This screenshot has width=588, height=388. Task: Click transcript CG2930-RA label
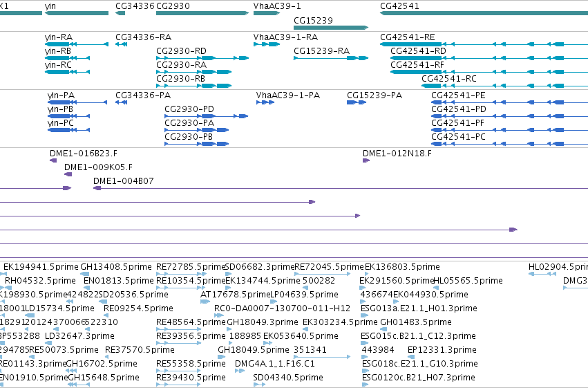click(x=181, y=65)
